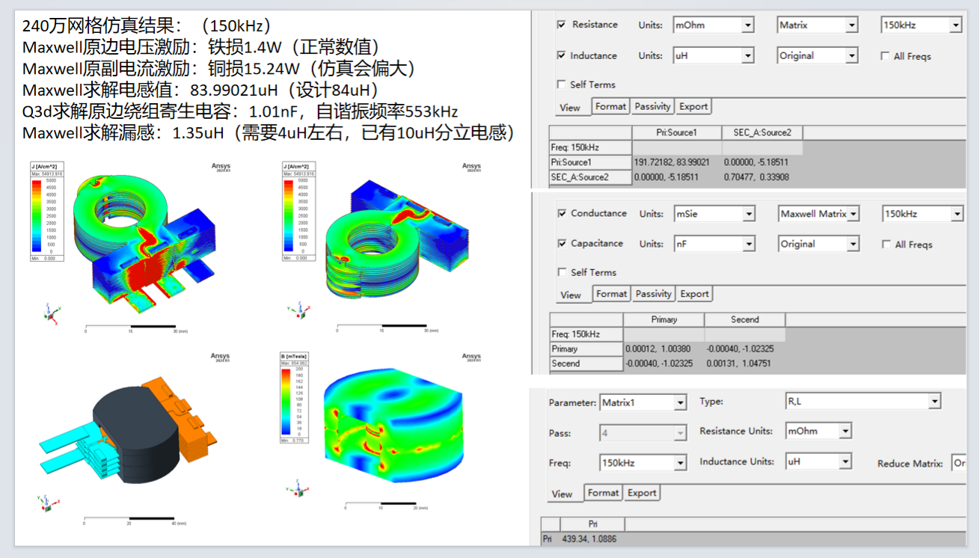Image resolution: width=980 pixels, height=558 pixels.
Task: Click the Ansys logo above the B field plot
Action: click(471, 358)
